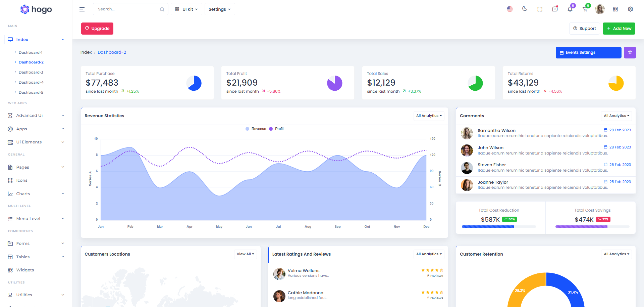The width and height of the screenshot is (644, 307).
Task: Open the language flag selector
Action: point(510,9)
